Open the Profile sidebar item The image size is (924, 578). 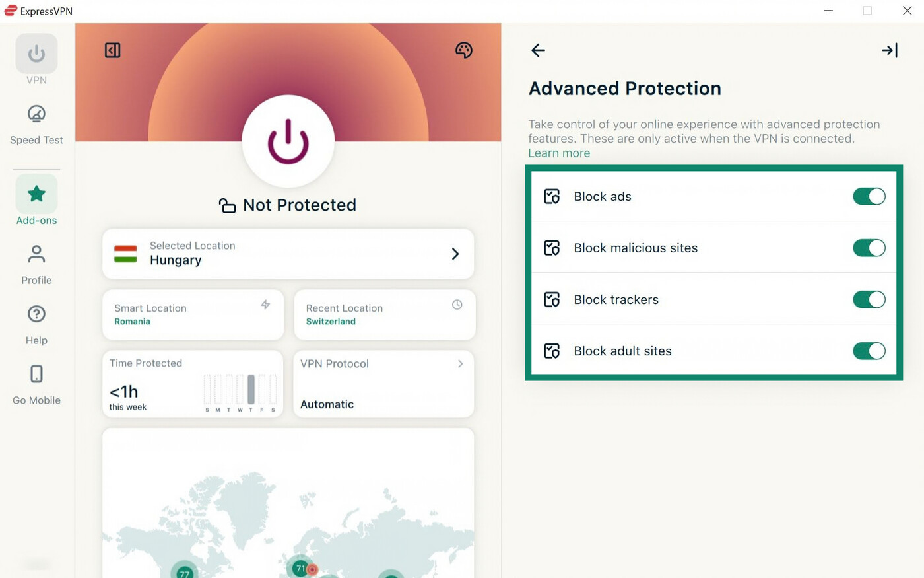pyautogui.click(x=36, y=264)
